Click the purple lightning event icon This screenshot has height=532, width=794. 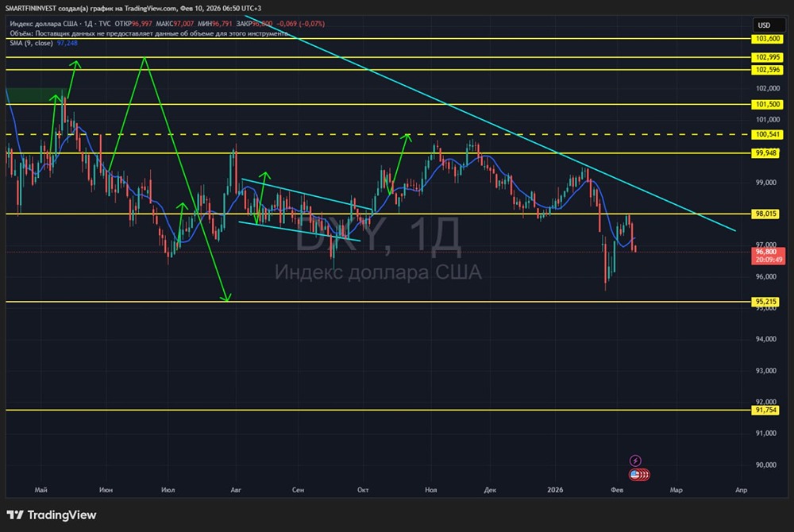635,461
